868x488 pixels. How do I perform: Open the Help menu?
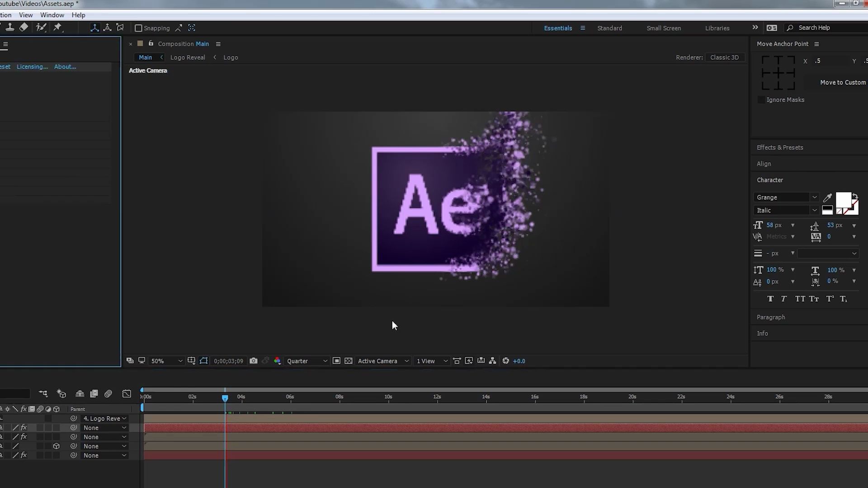coord(78,15)
